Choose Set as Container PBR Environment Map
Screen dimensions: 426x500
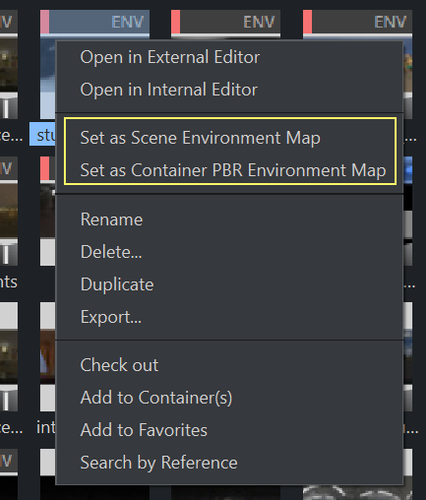(229, 170)
